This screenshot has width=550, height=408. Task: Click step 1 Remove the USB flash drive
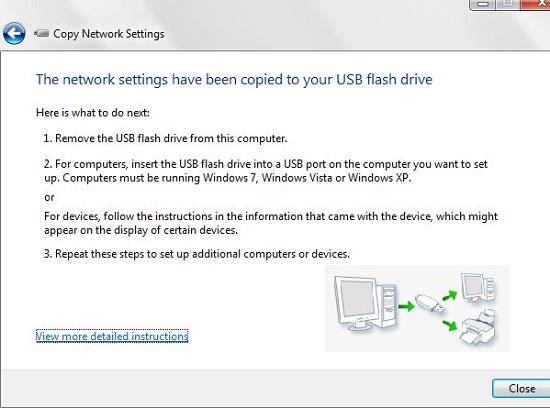(x=165, y=138)
